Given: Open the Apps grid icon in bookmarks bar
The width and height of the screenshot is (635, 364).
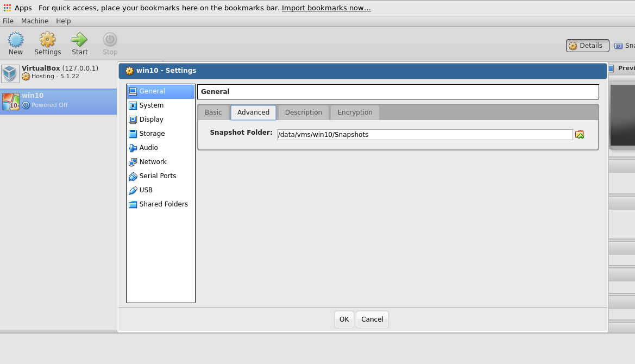Looking at the screenshot, I should tap(7, 8).
